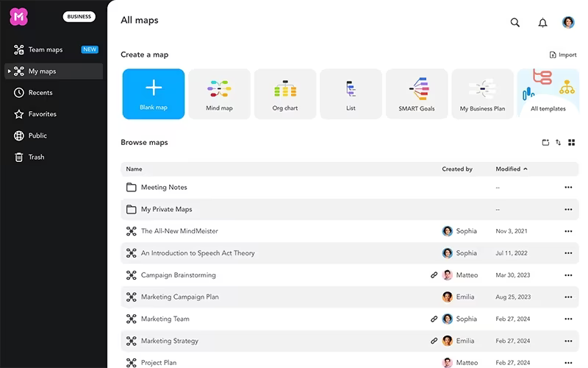
Task: Click the Meeting Notes folder icon
Action: [132, 187]
